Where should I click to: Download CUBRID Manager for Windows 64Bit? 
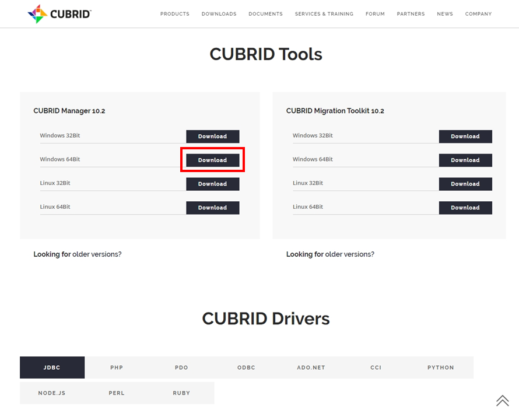tap(212, 160)
